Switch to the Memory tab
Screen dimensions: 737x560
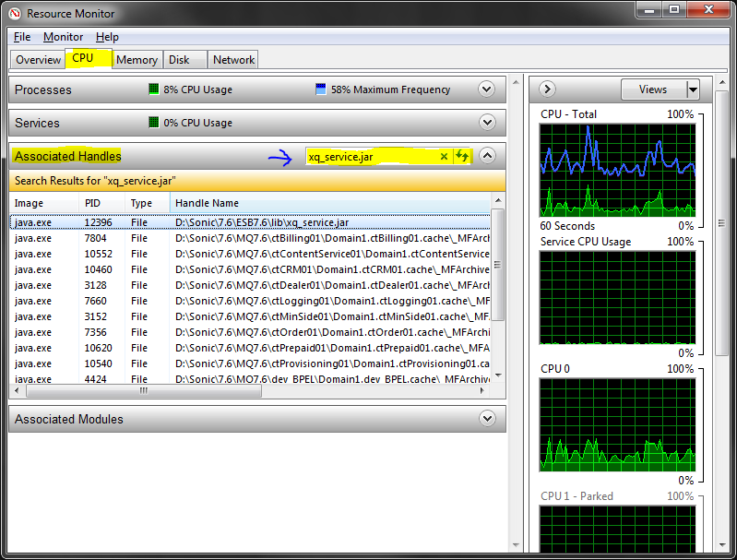tap(137, 59)
